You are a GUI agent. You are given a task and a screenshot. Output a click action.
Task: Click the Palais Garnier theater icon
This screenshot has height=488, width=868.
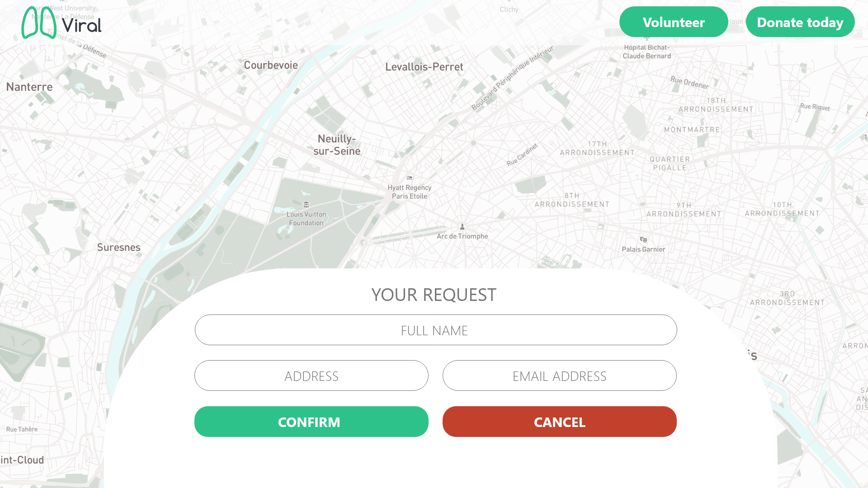click(x=643, y=239)
